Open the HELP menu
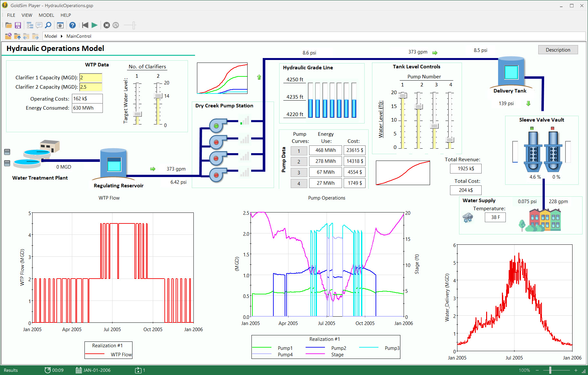This screenshot has width=588, height=375. pos(66,15)
